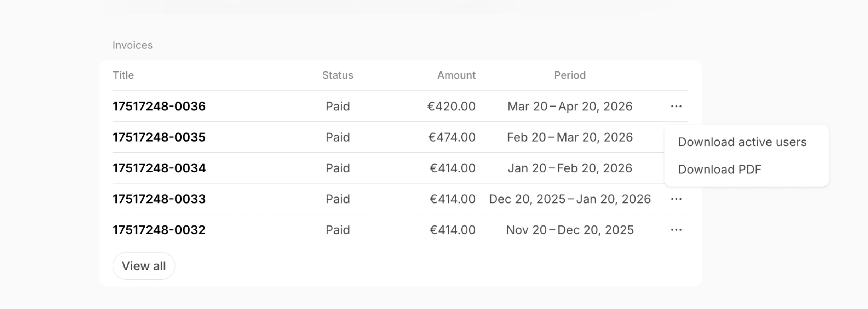Click the Mar 20 – Apr 20, 2026 period
Viewport: 868px width, 309px height.
570,106
